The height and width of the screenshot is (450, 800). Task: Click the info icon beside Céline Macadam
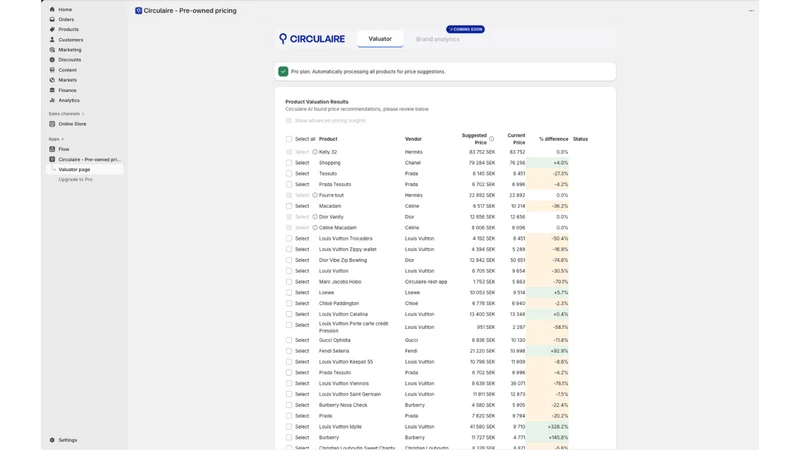coord(315,228)
